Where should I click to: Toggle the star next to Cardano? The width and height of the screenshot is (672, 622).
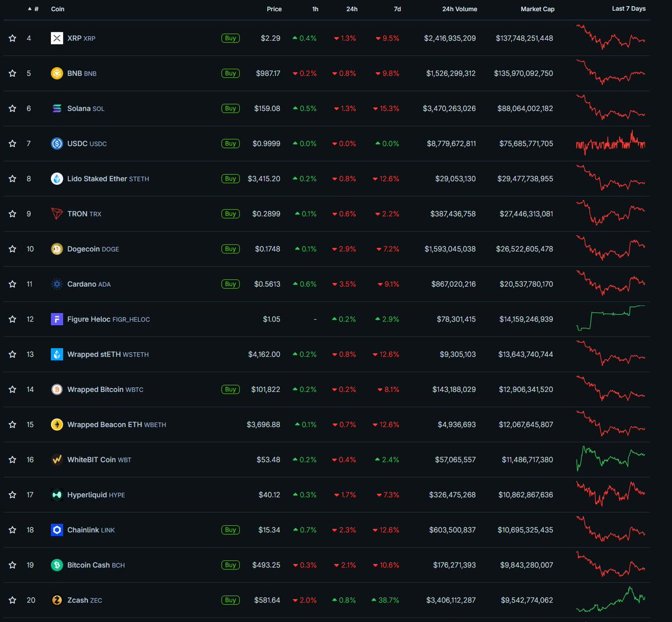12,284
